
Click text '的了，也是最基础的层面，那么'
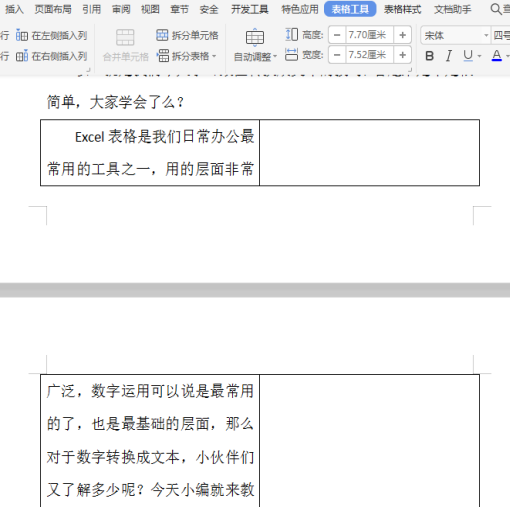tap(150, 424)
